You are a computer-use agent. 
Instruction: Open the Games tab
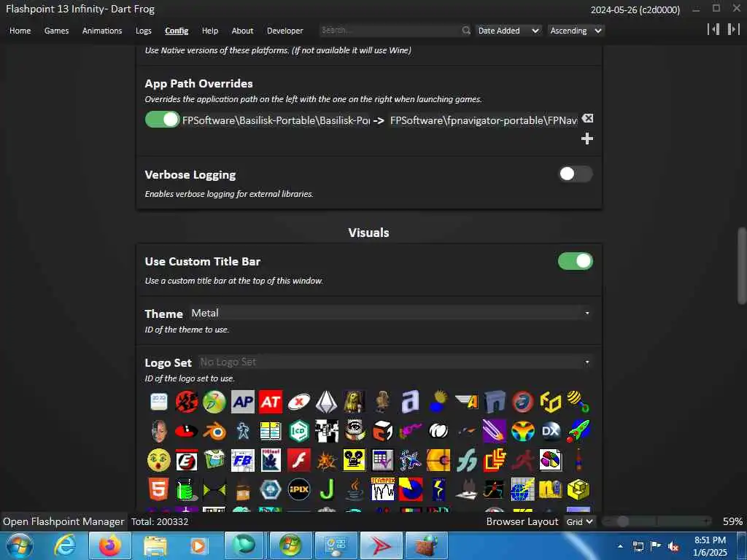pos(57,31)
